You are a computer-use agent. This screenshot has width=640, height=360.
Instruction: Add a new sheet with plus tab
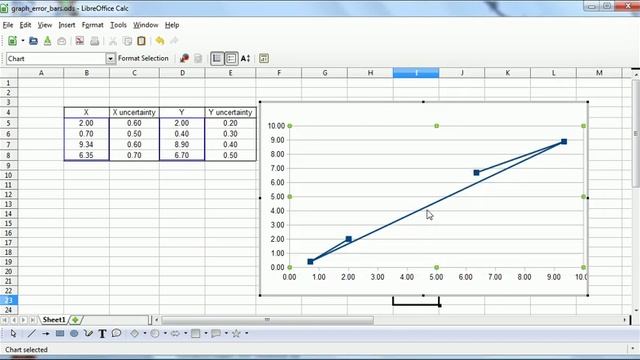[x=76, y=320]
